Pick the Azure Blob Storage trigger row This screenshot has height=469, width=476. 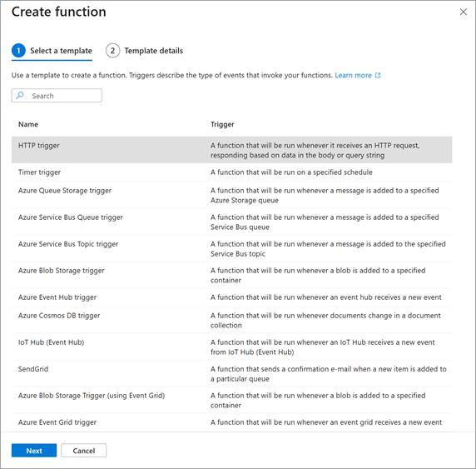pos(231,275)
